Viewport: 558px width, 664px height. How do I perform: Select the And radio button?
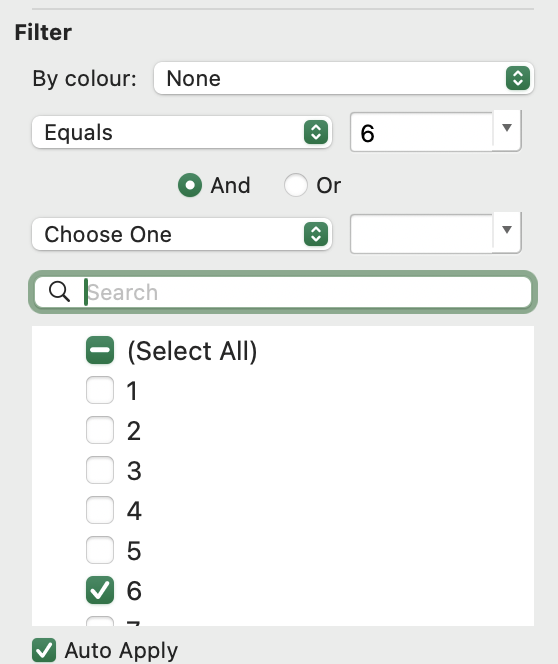point(190,185)
